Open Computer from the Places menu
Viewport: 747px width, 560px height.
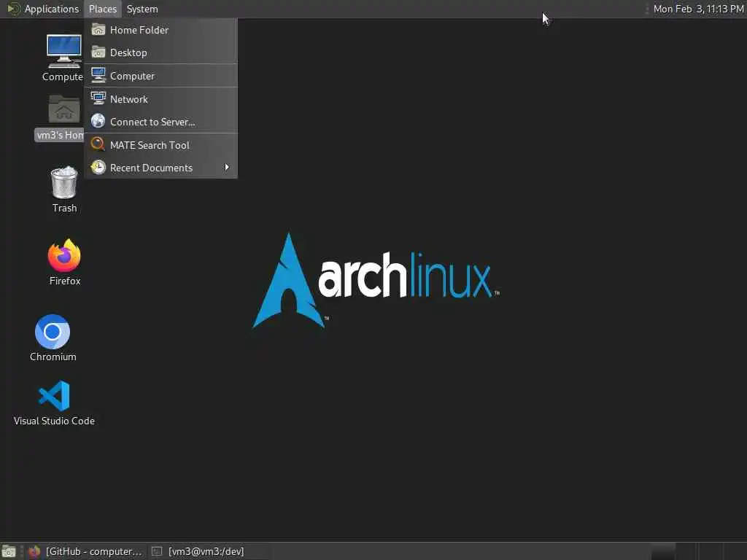pyautogui.click(x=161, y=76)
